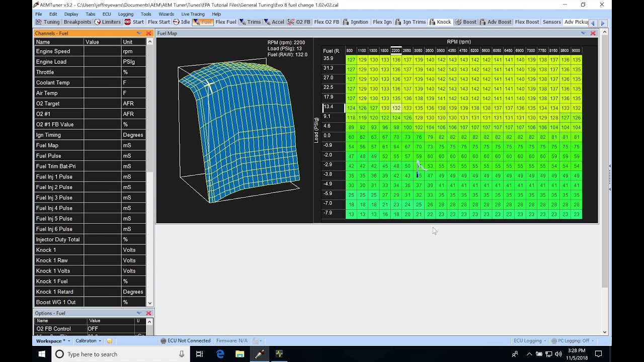Screen dimensions: 644x362
Task: Select the Engine Speed channel row
Action: click(x=90, y=51)
